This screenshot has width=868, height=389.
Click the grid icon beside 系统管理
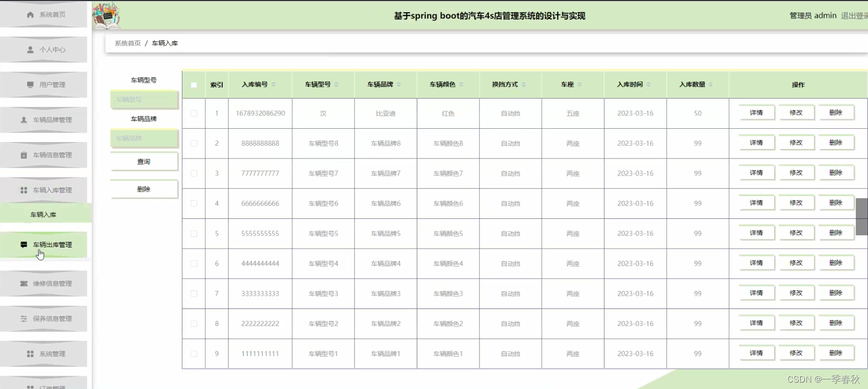coord(30,354)
